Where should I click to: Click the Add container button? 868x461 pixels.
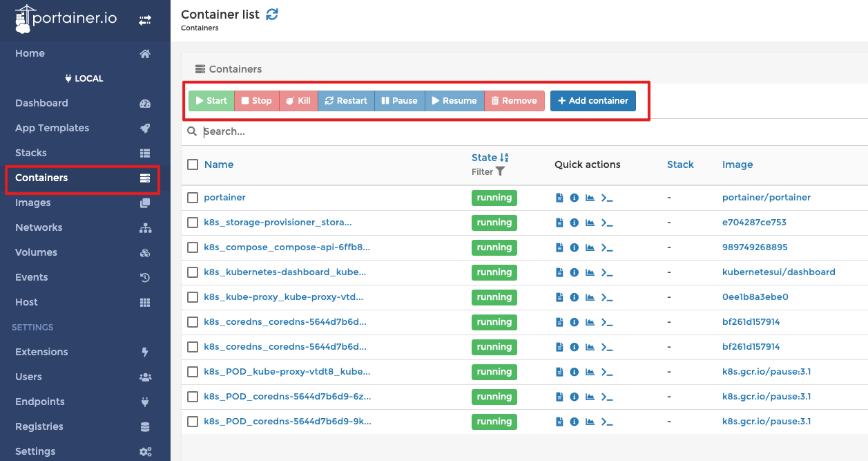pyautogui.click(x=593, y=101)
